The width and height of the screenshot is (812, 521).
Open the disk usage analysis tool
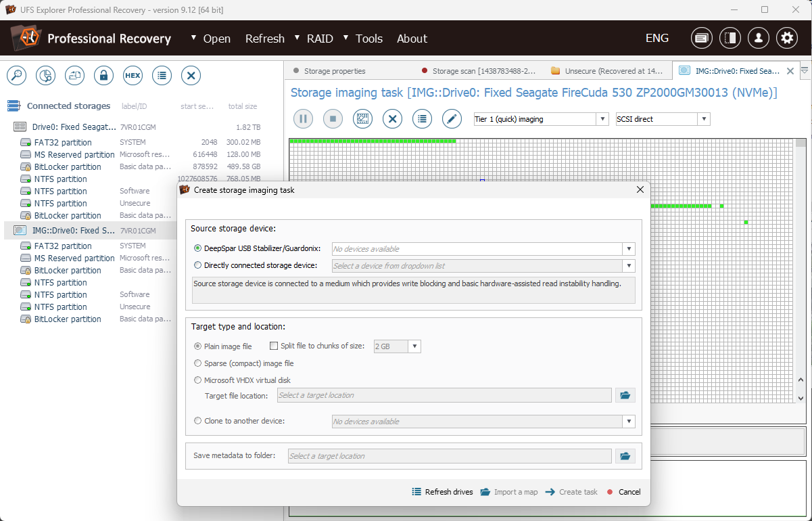[45, 75]
